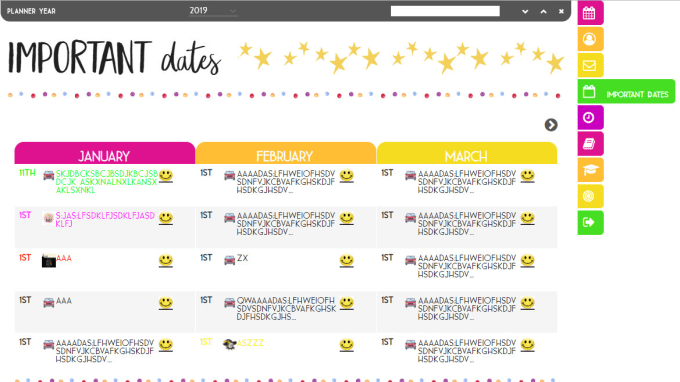Select the MARCH month header
Viewport: 680px width, 382px height.
coord(467,153)
